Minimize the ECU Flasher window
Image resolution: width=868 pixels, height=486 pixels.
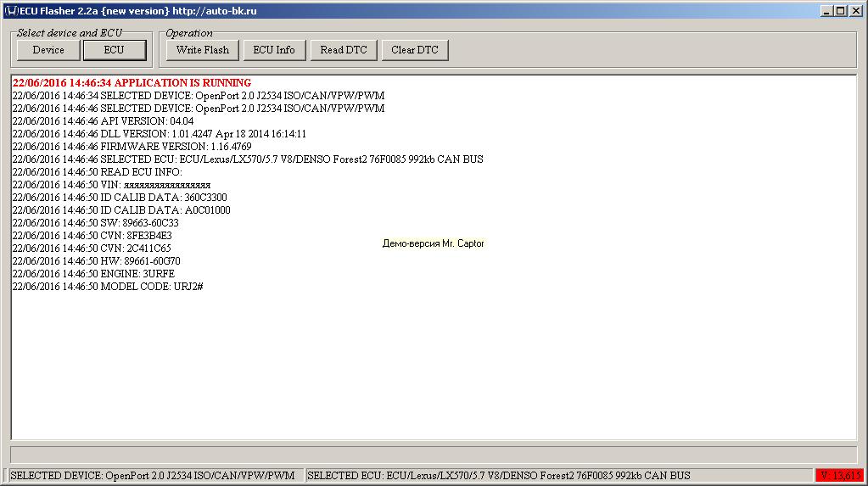[826, 11]
